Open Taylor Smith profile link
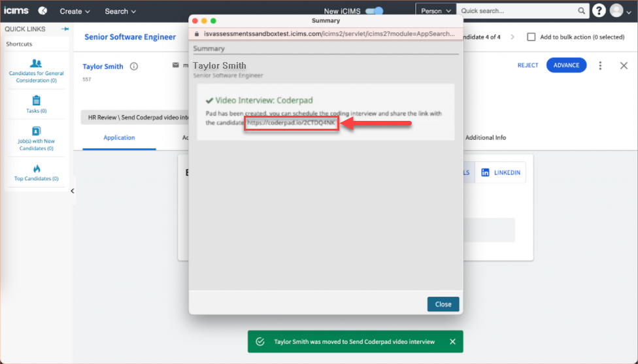638x364 pixels. point(103,66)
